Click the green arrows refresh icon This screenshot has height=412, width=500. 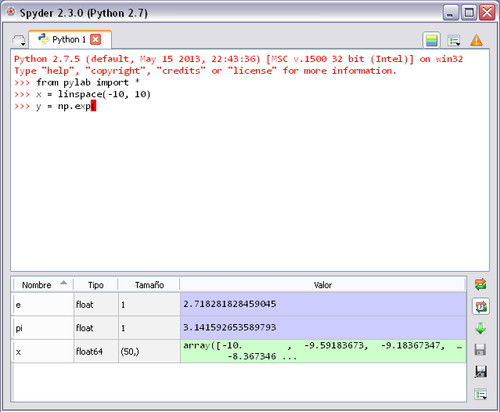480,285
